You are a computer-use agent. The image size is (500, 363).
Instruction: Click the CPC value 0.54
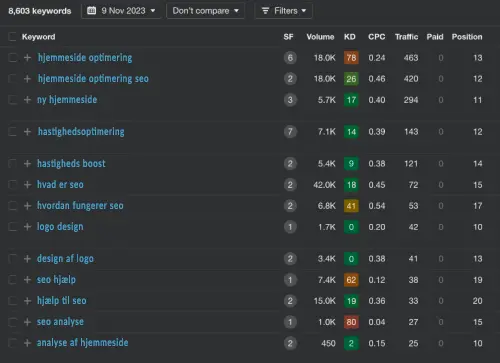(377, 206)
